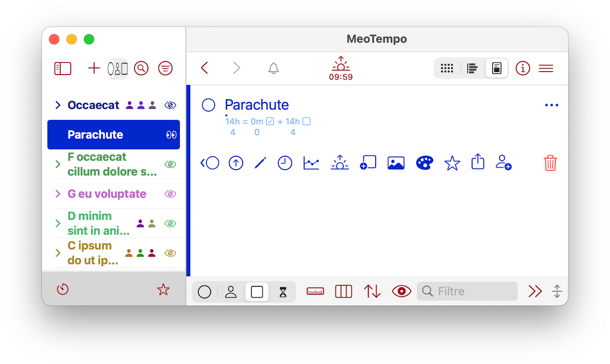Click the sunrise action in Parachute row
610x364 pixels.
[x=340, y=162]
